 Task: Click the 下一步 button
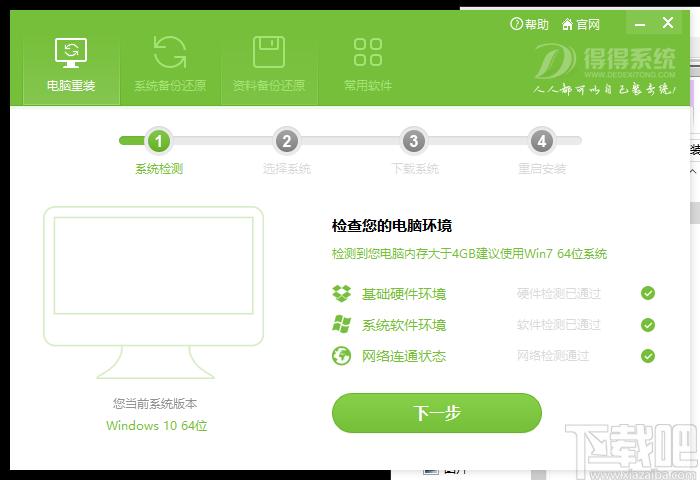(x=437, y=413)
